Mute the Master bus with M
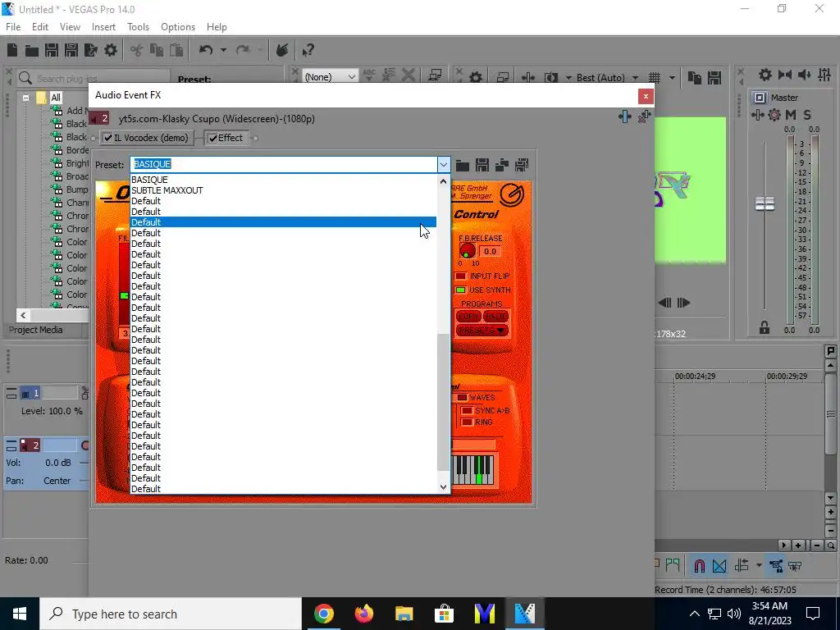840x630 pixels. tap(791, 115)
